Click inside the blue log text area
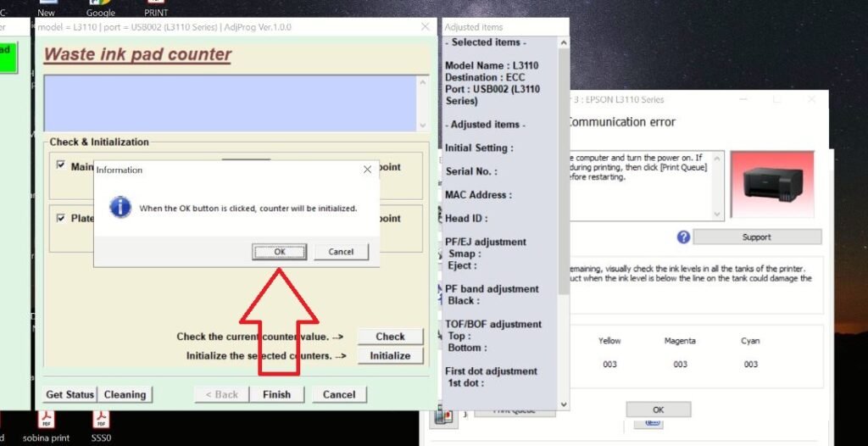868x446 pixels. pos(231,103)
